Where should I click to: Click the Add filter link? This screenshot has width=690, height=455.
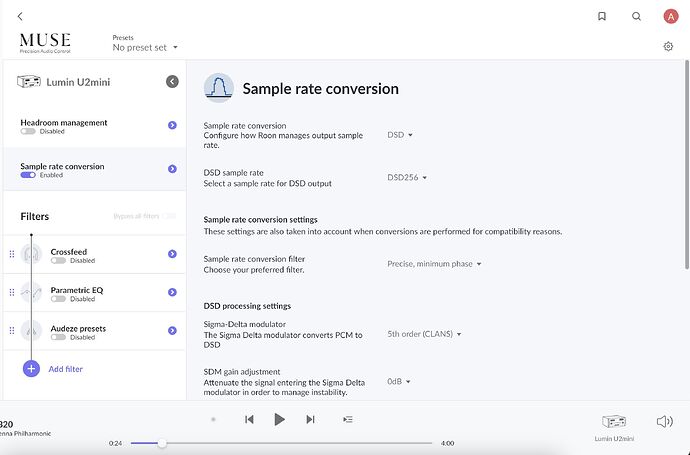click(66, 369)
